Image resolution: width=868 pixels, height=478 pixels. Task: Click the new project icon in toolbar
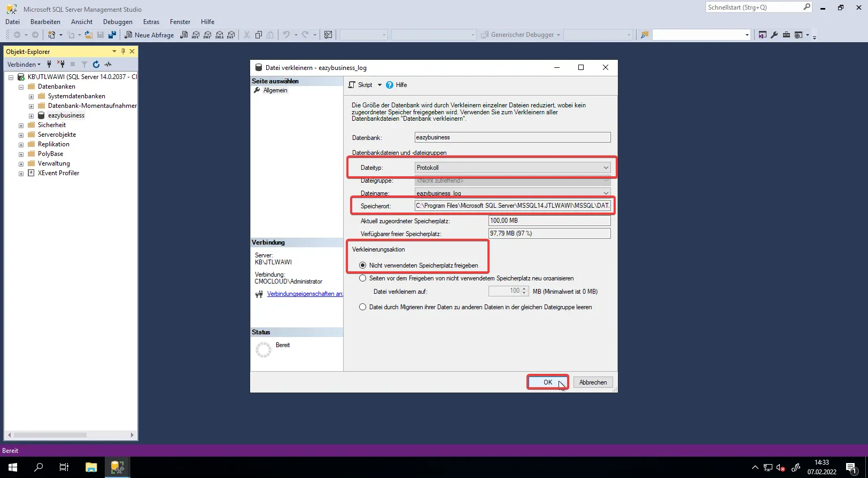[52, 35]
